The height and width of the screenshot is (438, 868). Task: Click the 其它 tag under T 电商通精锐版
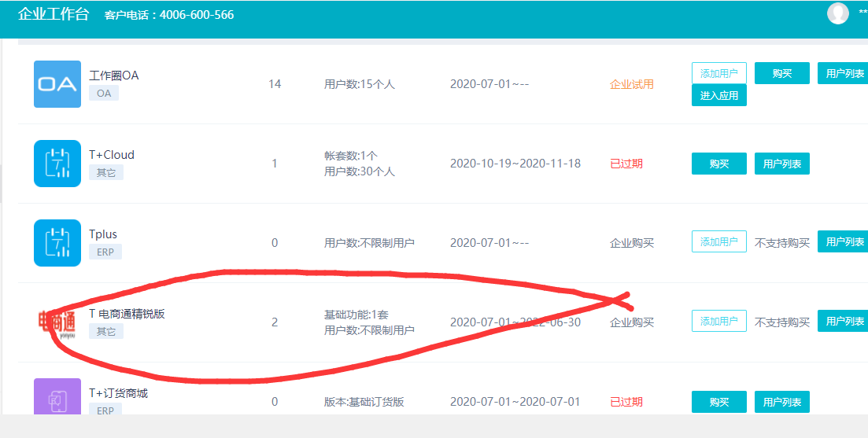click(x=106, y=331)
